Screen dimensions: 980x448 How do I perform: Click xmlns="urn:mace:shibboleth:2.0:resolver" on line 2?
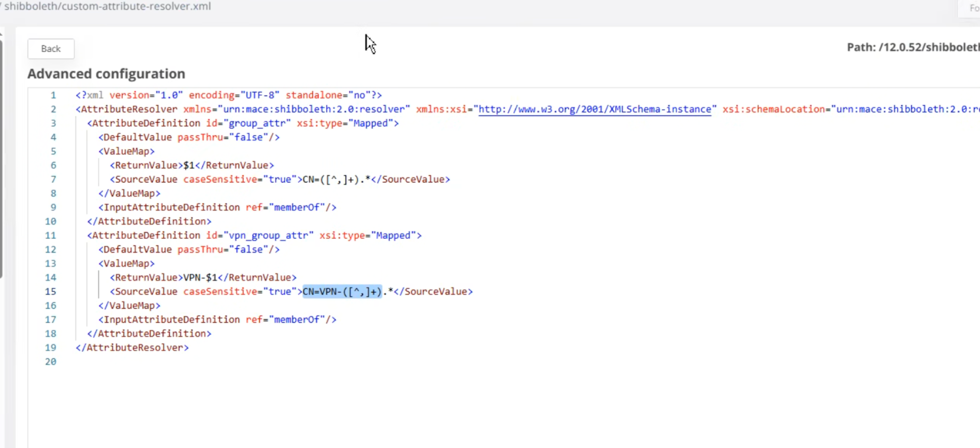pyautogui.click(x=296, y=109)
